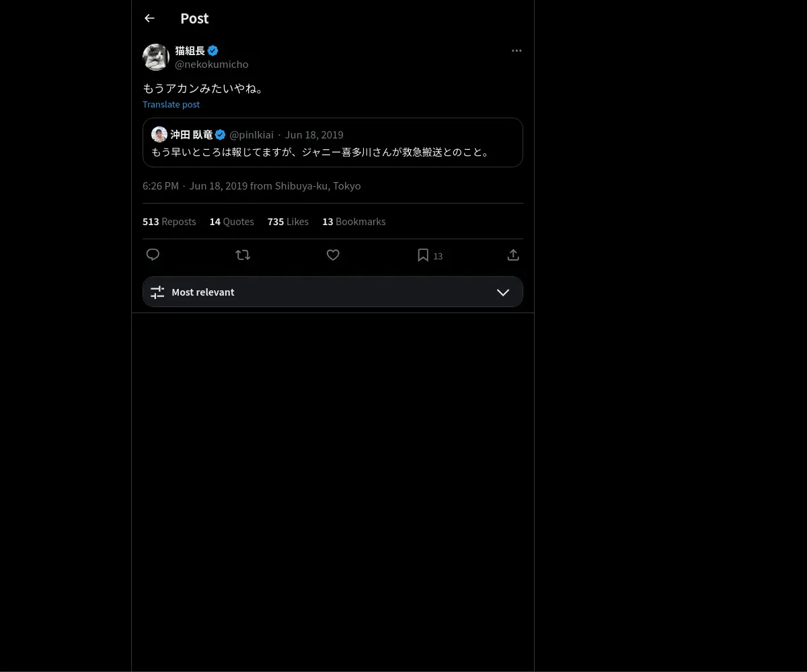Bookmark the post with the bookmark icon

coord(423,255)
